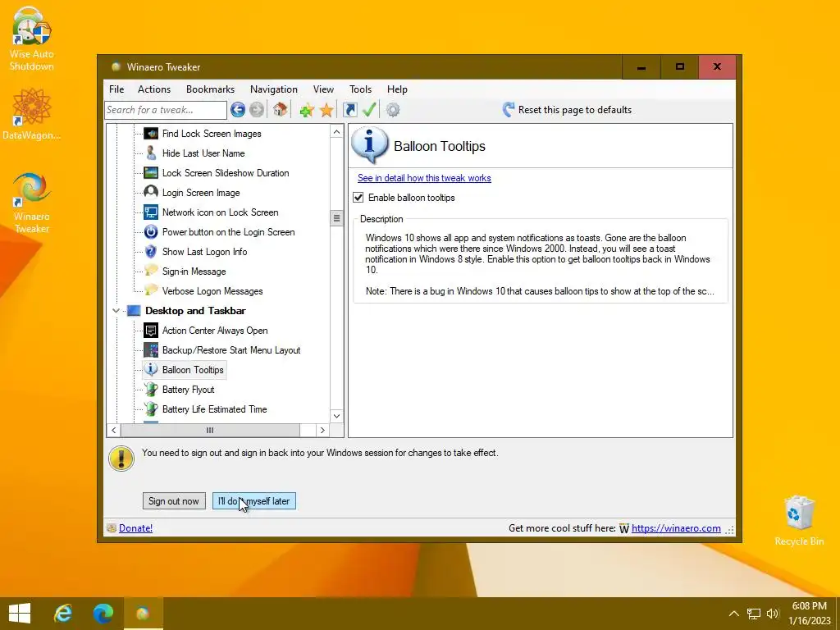Open the winaero.com website link
840x630 pixels.
pos(676,528)
